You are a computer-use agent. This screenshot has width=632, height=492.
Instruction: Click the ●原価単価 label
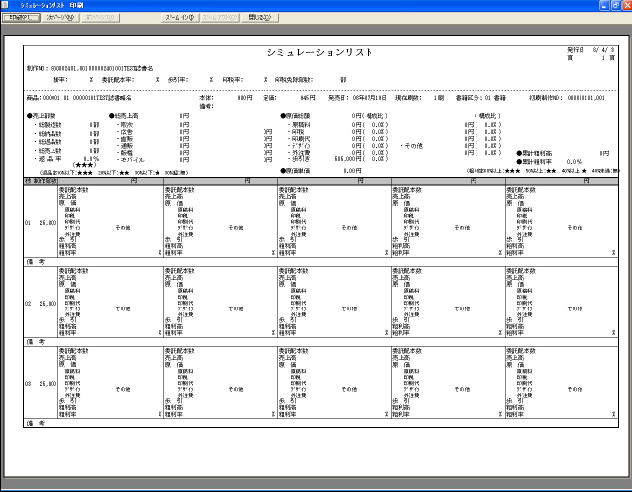[x=295, y=171]
